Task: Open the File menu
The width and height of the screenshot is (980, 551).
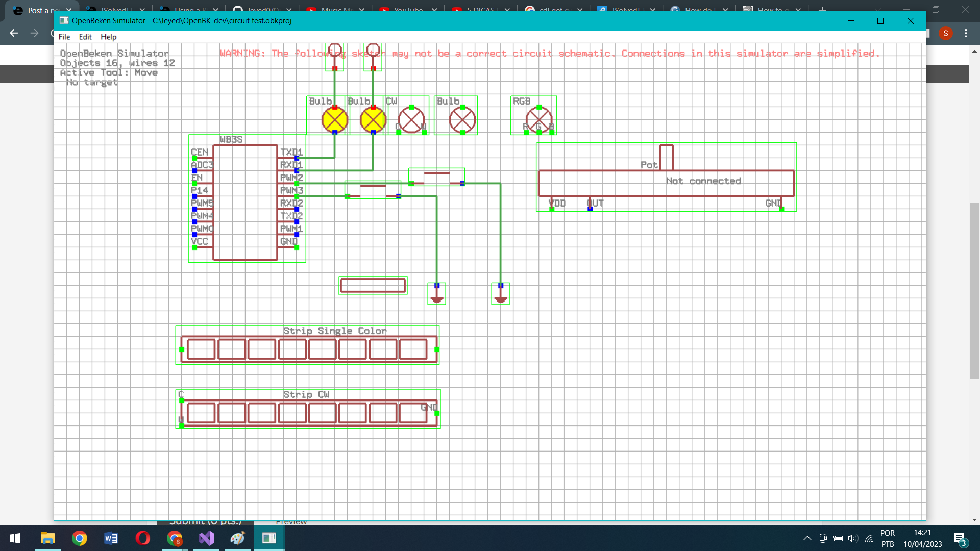Action: (64, 37)
